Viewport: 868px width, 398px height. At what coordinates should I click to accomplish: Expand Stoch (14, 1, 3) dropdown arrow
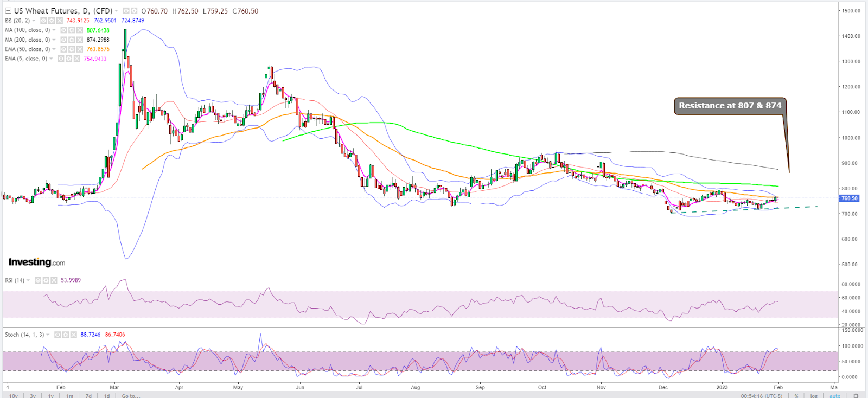tap(48, 335)
